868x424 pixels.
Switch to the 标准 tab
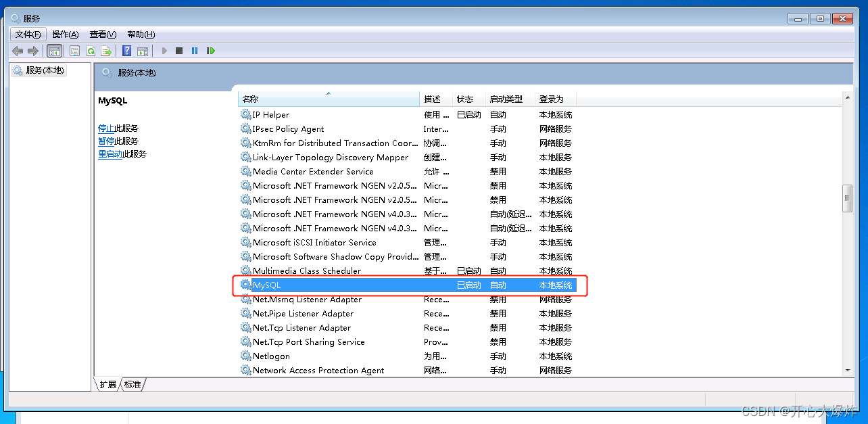tap(133, 384)
